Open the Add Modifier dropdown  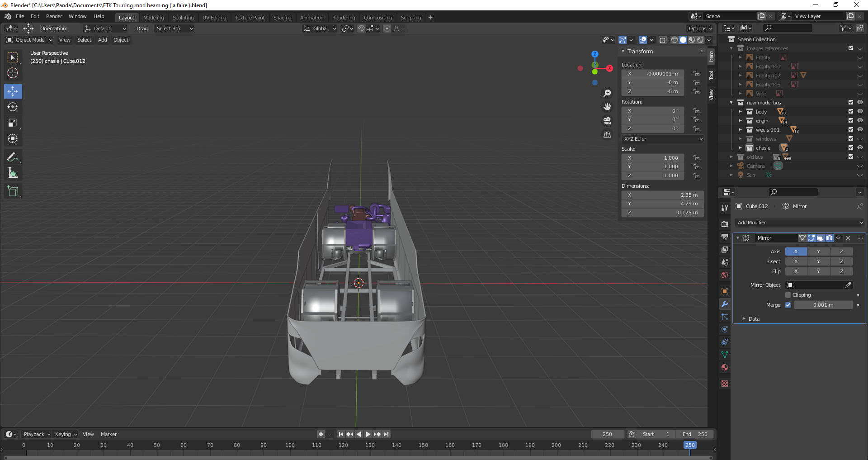click(800, 223)
